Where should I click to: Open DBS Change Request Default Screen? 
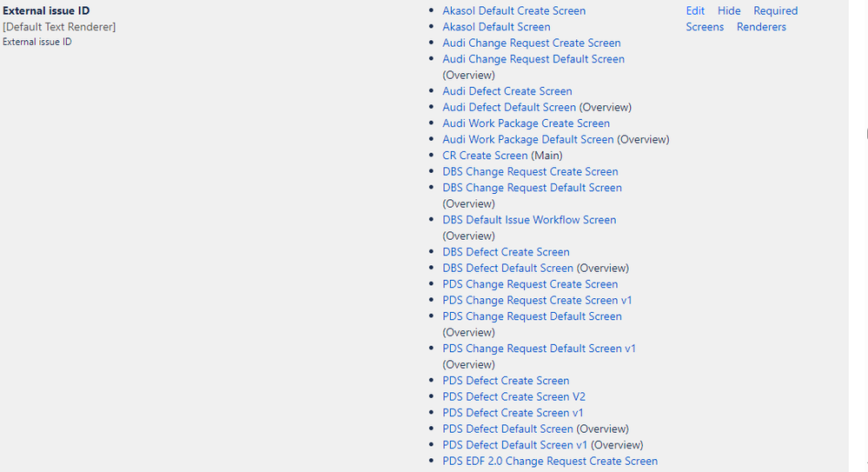532,187
